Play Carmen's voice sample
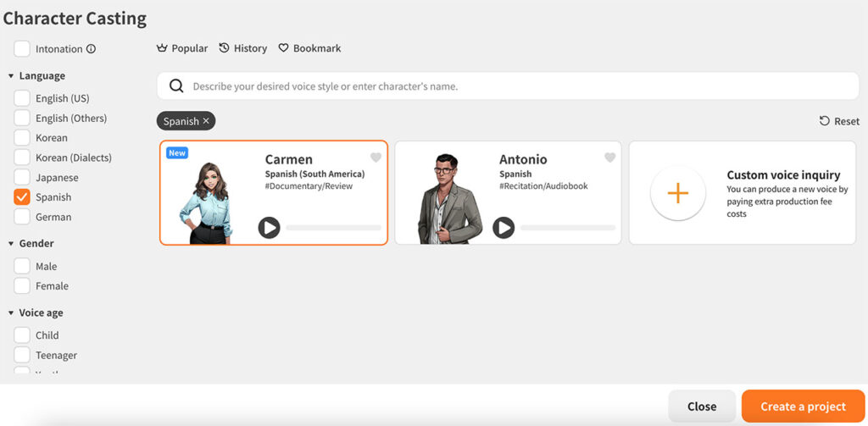The width and height of the screenshot is (868, 426). coord(269,227)
